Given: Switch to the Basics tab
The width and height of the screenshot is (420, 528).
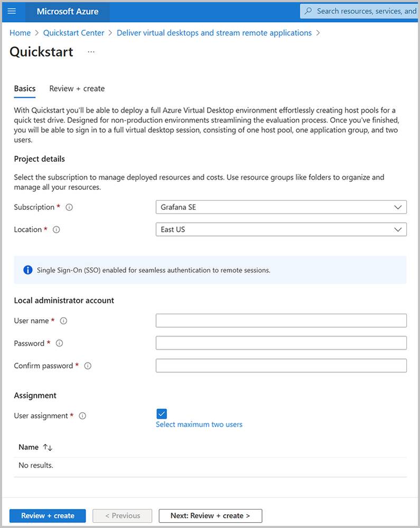Looking at the screenshot, I should coord(25,89).
